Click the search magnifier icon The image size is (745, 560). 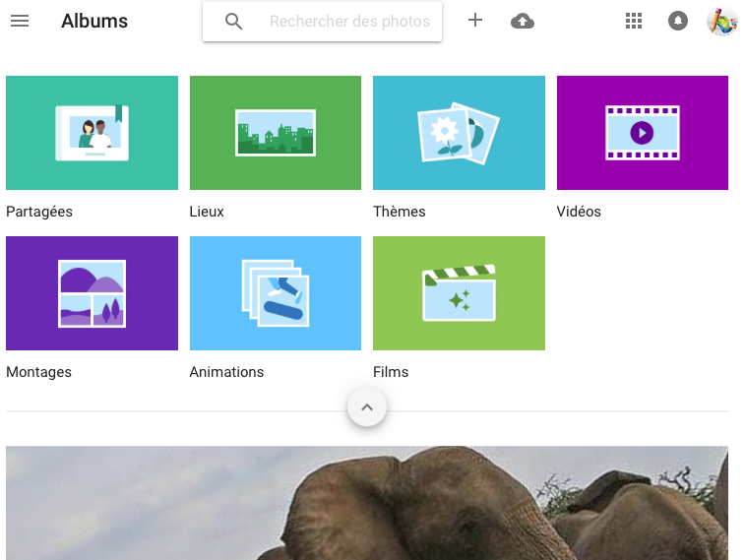(x=233, y=22)
